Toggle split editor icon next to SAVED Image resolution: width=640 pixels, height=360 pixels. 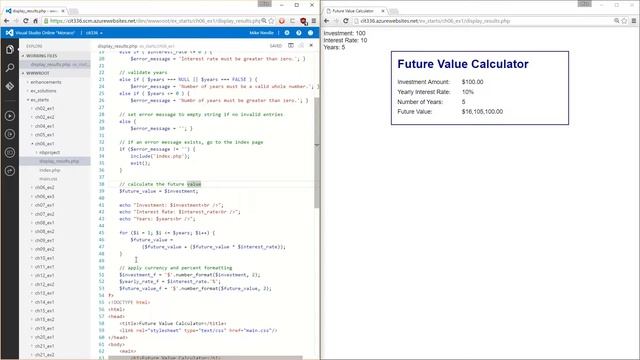coord(291,46)
